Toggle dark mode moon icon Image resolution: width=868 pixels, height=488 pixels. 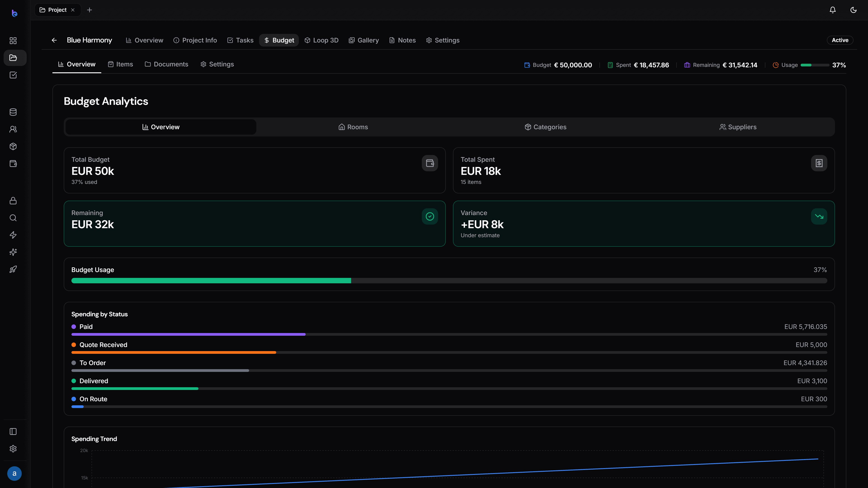click(x=854, y=10)
